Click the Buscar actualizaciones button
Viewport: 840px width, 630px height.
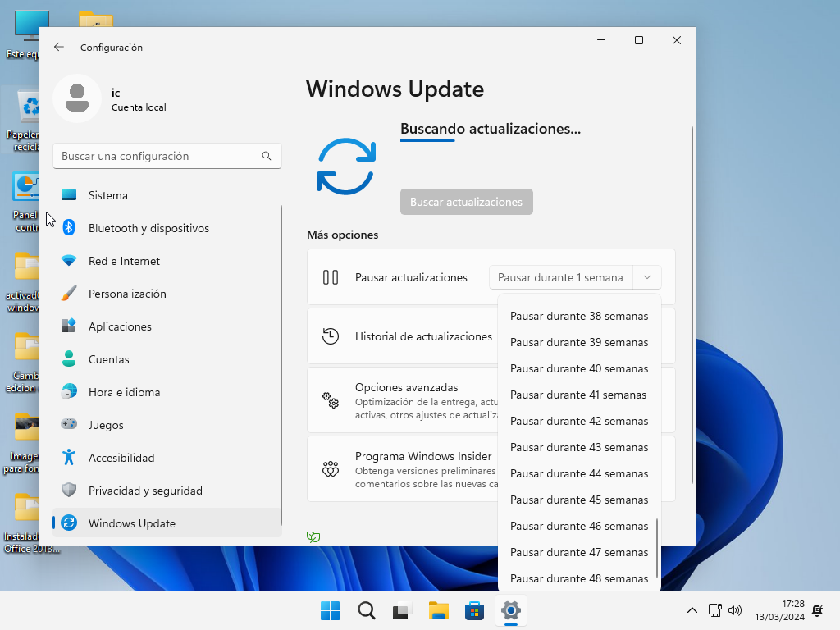pos(466,202)
